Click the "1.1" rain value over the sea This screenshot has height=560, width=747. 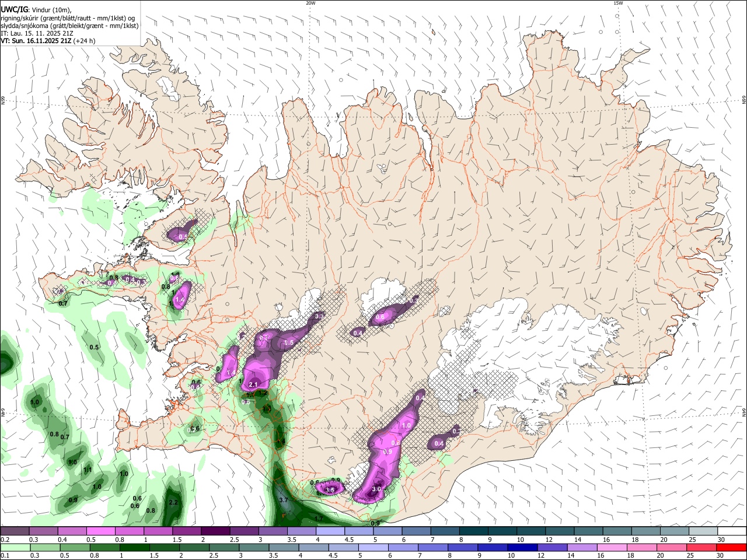pyautogui.click(x=88, y=470)
